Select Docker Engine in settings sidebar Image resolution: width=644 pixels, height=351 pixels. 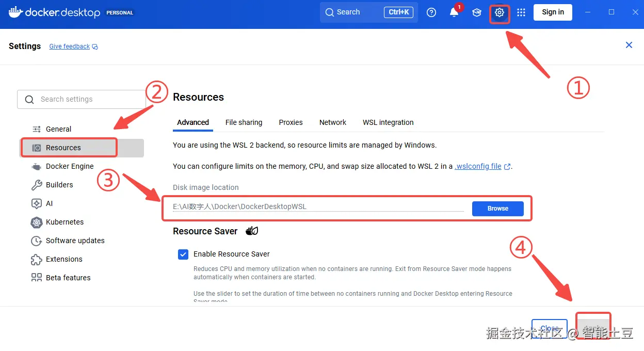[82, 166]
